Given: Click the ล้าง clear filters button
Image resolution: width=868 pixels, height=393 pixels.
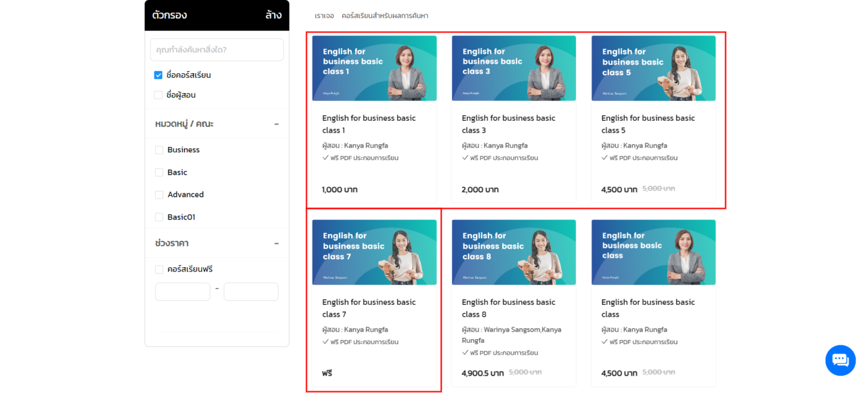Looking at the screenshot, I should [x=273, y=15].
